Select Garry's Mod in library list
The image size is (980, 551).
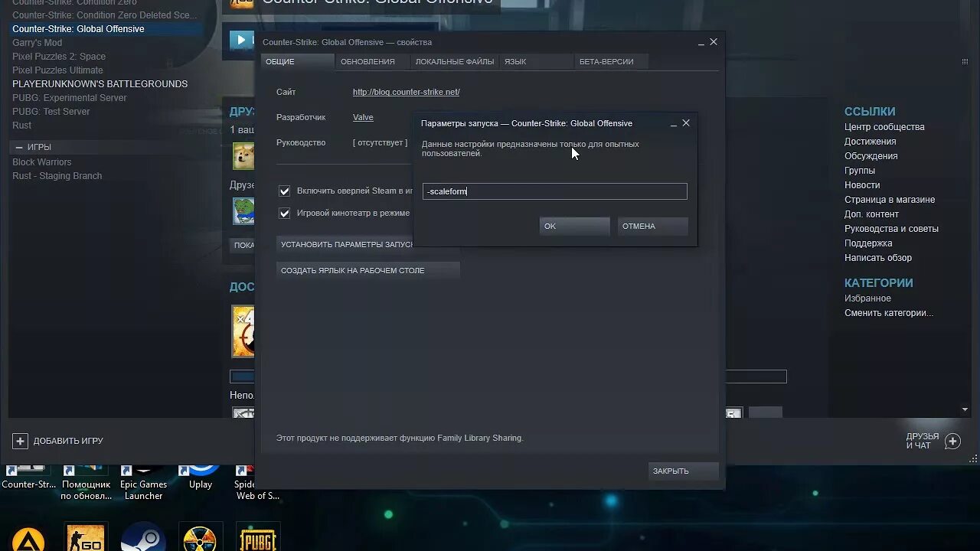[37, 43]
